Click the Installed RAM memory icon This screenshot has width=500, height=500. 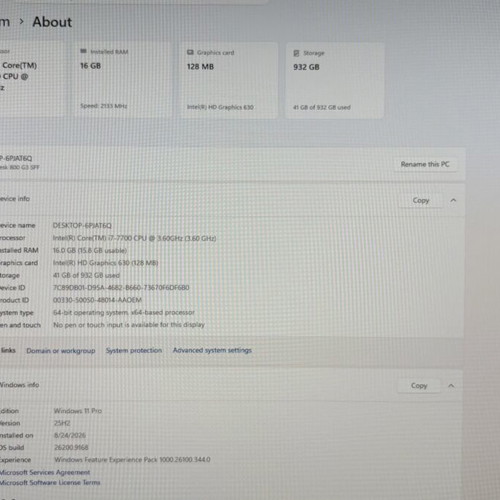(83, 51)
